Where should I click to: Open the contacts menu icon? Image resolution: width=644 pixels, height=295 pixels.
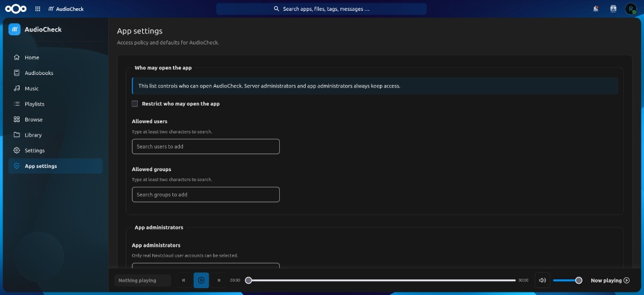click(613, 9)
